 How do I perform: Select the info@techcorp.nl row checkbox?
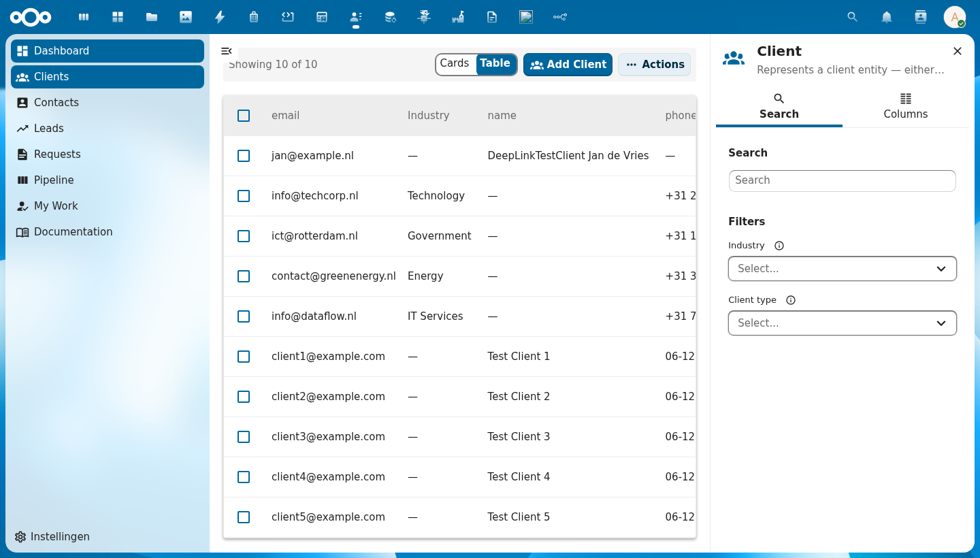(x=244, y=196)
